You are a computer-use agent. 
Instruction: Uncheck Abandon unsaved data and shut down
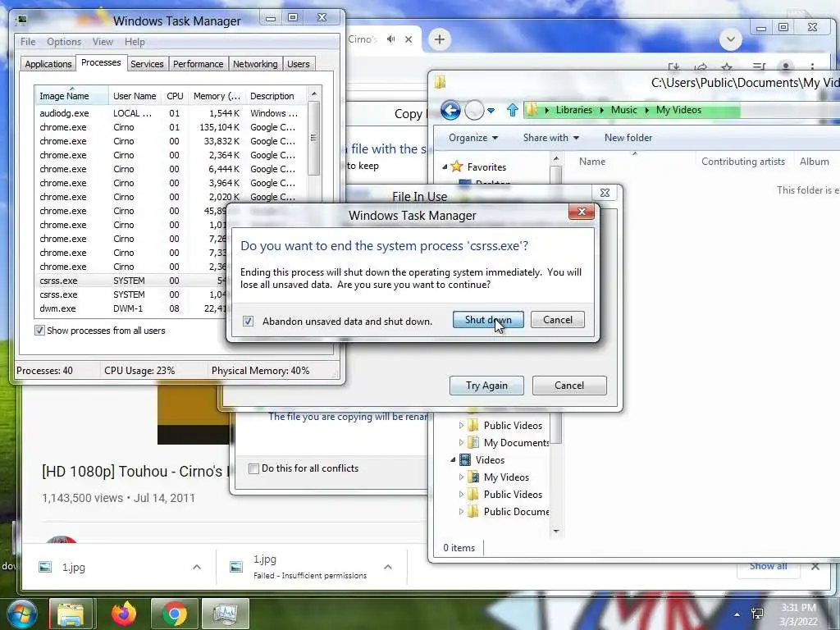[248, 322]
